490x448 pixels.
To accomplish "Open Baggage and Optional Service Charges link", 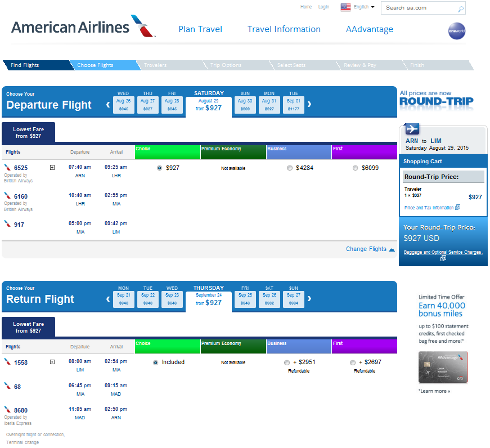I will point(443,252).
